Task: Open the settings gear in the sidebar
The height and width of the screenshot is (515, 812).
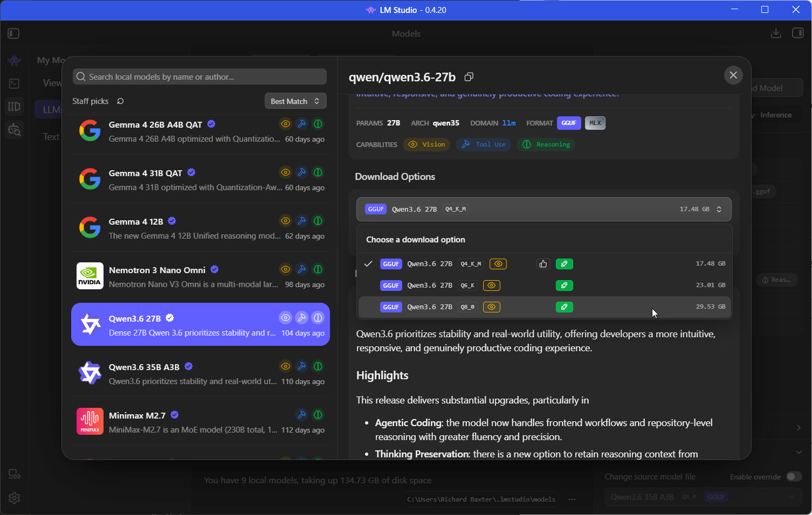Action: [15, 498]
